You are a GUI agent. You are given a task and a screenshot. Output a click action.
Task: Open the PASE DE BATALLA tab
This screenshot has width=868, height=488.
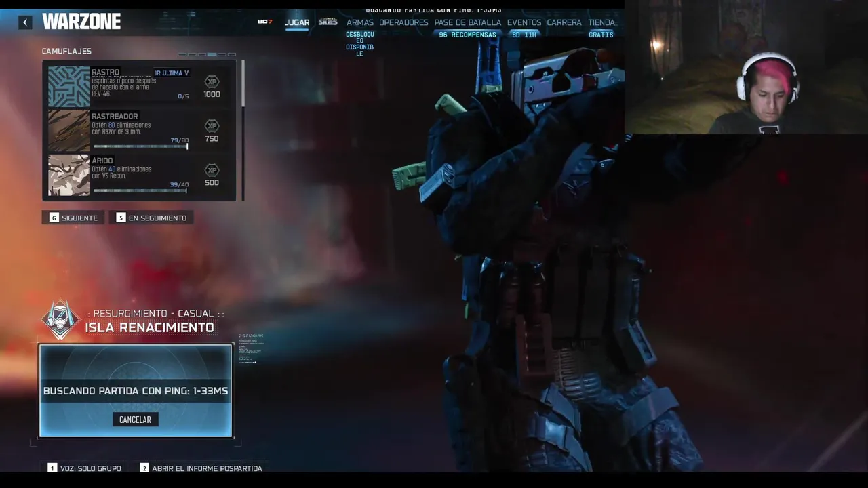[468, 22]
